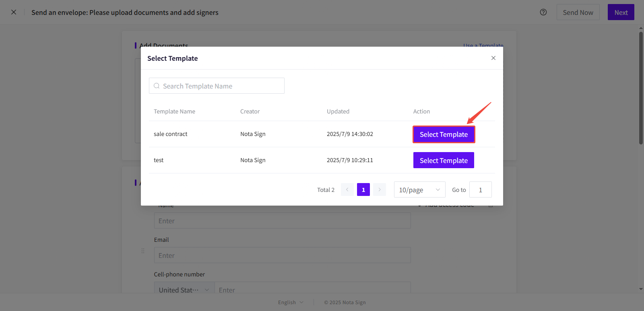Go to previous page arrow
Image resolution: width=644 pixels, height=311 pixels.
(347, 189)
